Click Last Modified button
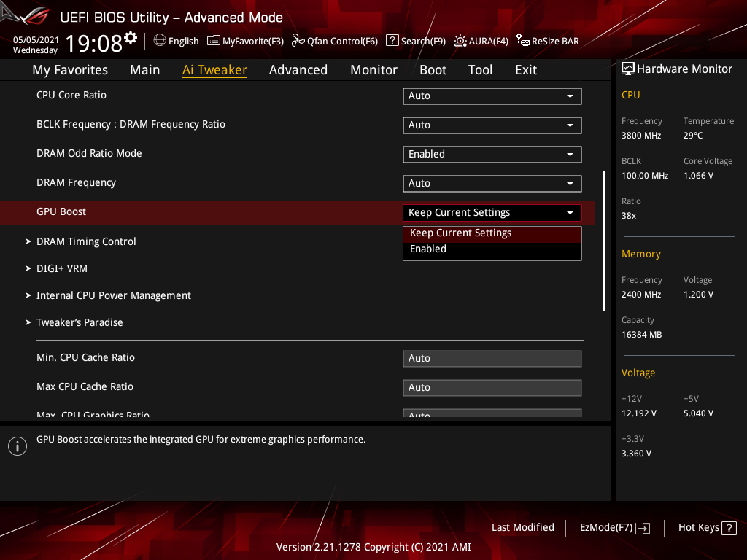The image size is (747, 560). coord(522,528)
